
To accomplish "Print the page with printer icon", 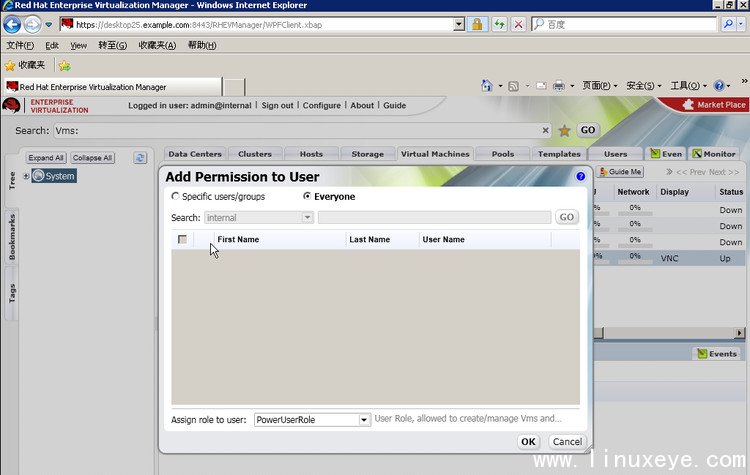I will [x=558, y=86].
